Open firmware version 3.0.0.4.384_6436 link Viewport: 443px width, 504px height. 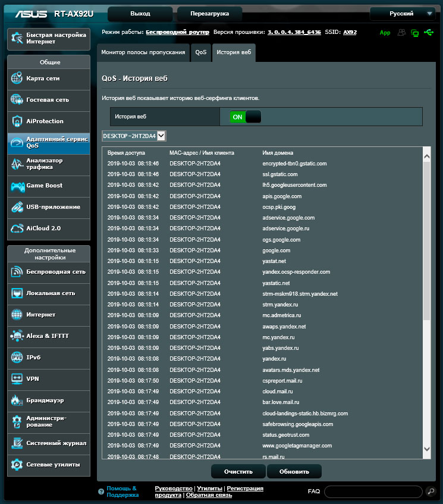coord(294,32)
